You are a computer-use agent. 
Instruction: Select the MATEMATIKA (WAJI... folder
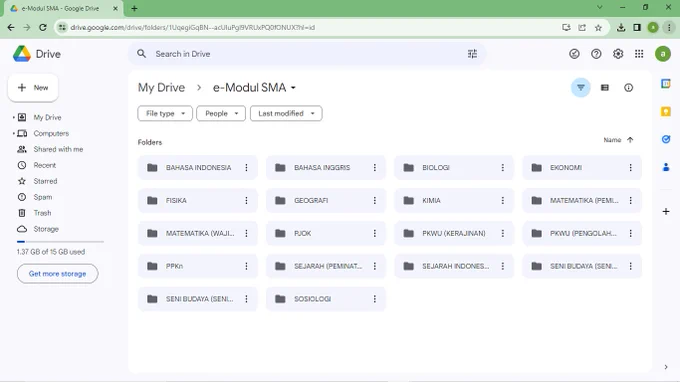pos(198,233)
